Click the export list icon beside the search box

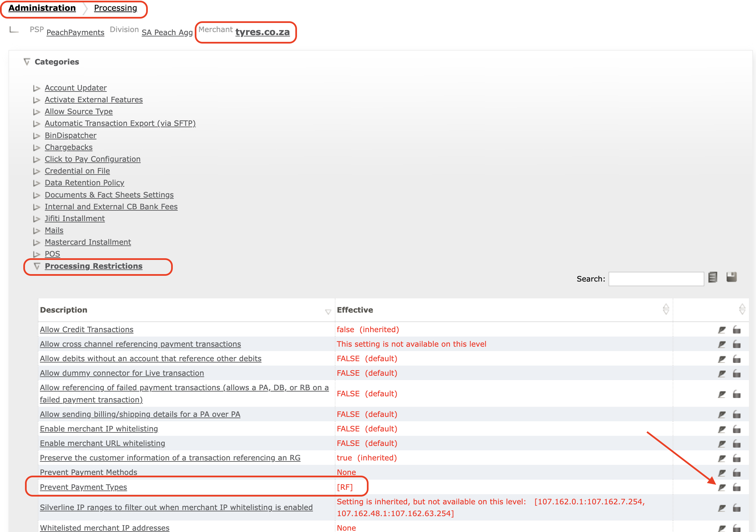coord(713,278)
